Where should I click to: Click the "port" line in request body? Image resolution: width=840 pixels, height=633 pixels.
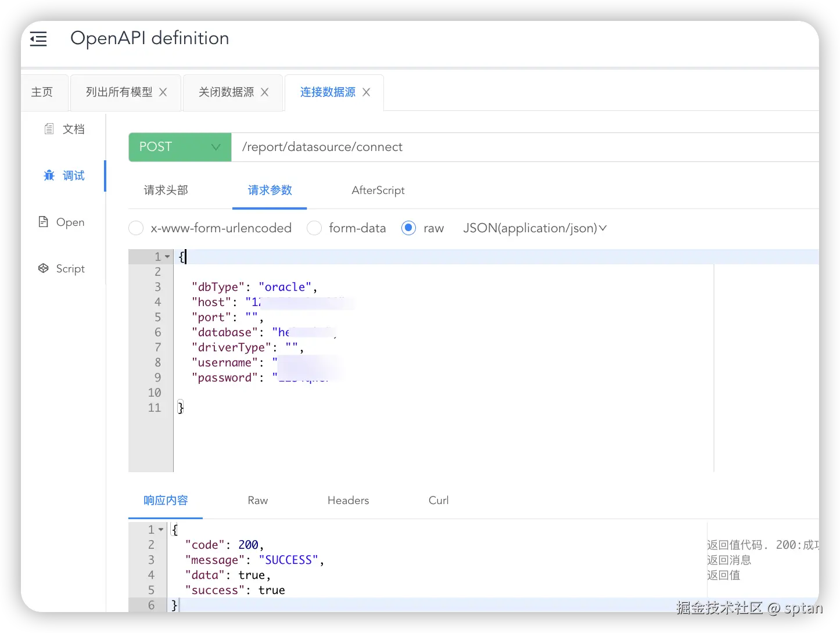[x=228, y=317]
